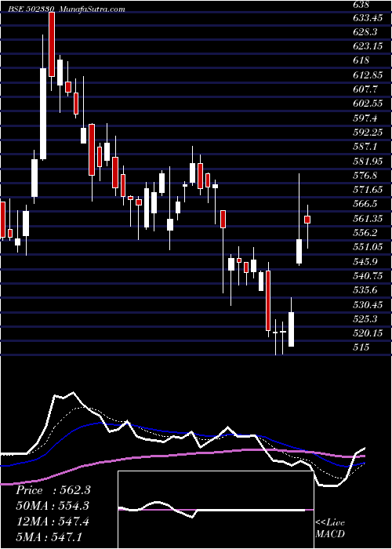The width and height of the screenshot is (392, 549).
Task: Click the 607.7 price axis label
Action: coord(365,89)
